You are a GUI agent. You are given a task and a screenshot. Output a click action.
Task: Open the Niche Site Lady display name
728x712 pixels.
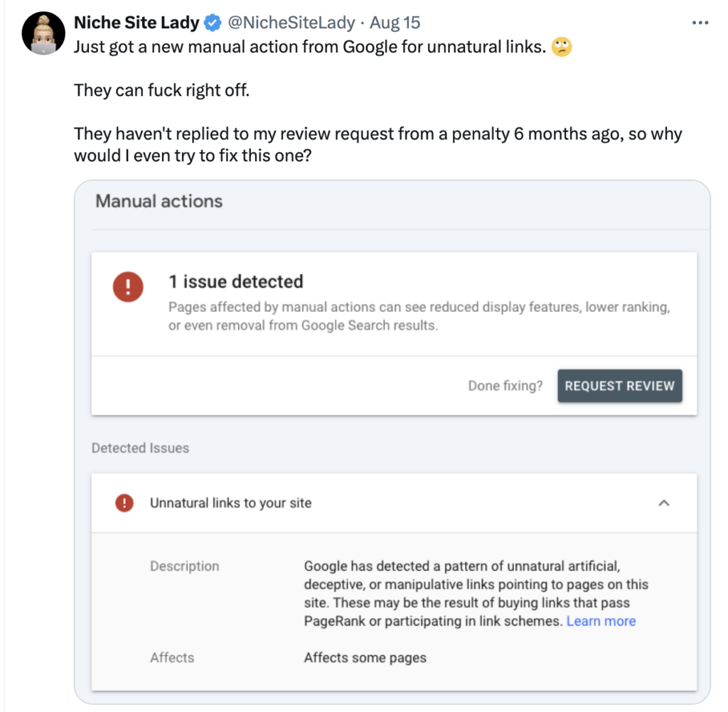[x=136, y=23]
